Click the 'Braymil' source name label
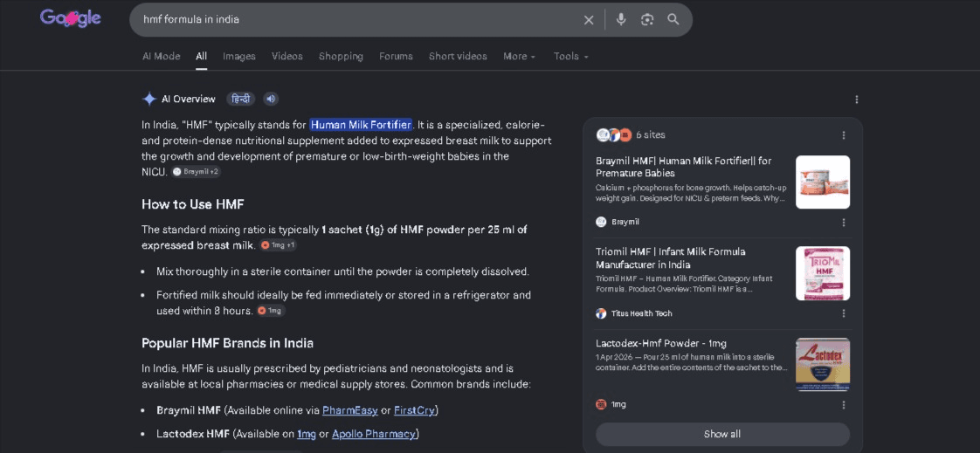 625,222
